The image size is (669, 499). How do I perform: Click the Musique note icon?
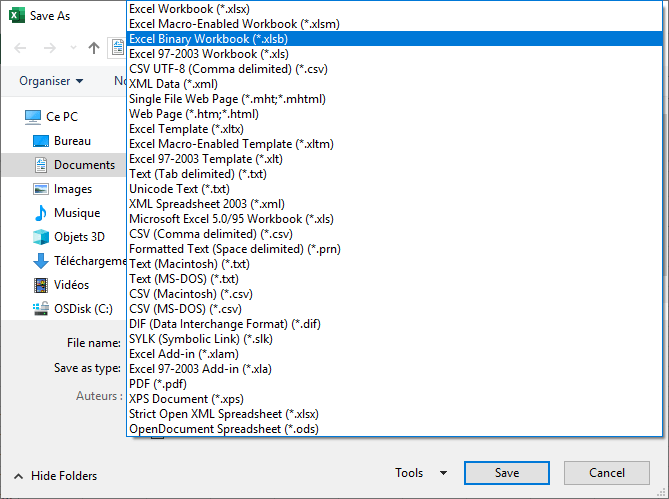(x=41, y=213)
